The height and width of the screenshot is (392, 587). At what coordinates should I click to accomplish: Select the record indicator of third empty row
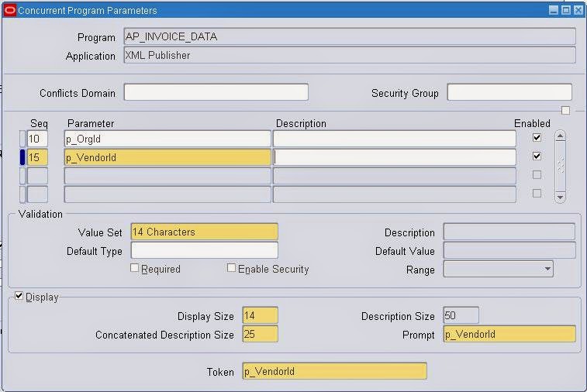pos(22,175)
